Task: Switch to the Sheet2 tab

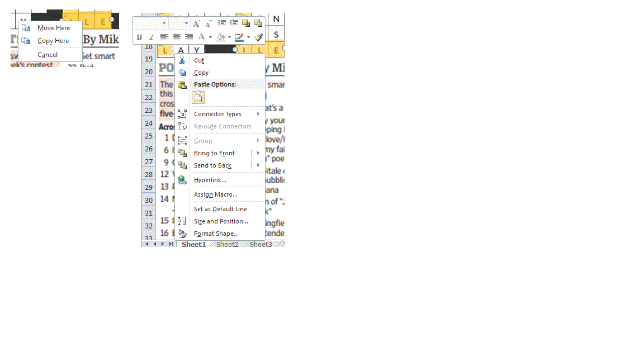Action: (227, 244)
